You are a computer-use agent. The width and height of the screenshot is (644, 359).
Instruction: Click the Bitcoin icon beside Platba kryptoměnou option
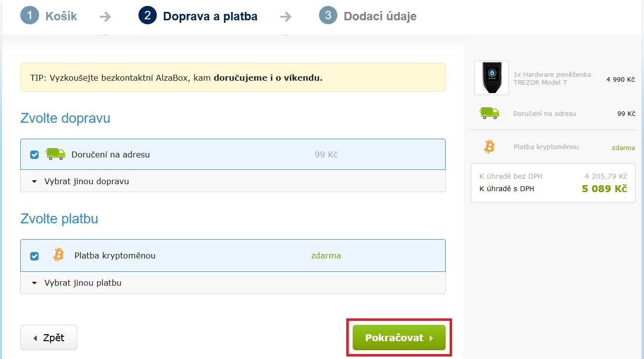58,255
